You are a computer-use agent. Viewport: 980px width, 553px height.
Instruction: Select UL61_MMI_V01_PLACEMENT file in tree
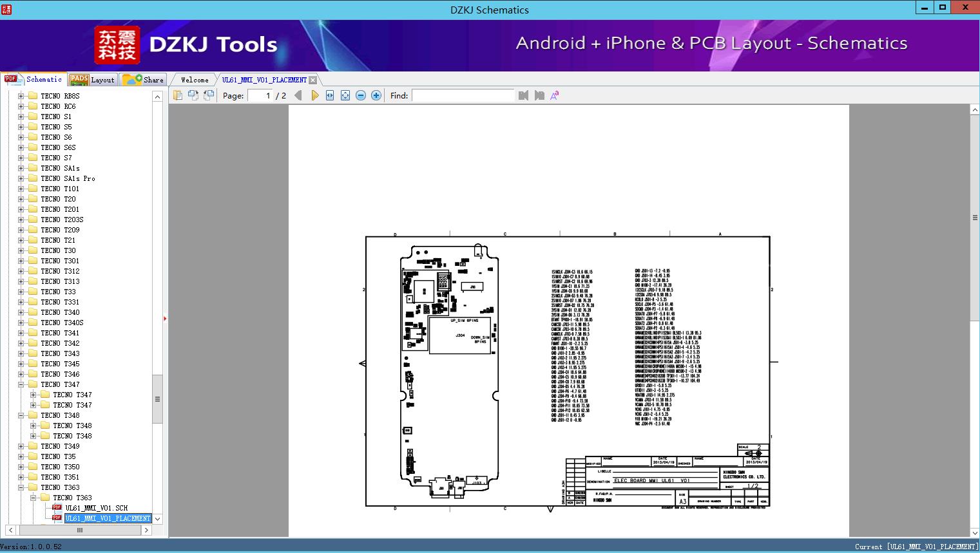pyautogui.click(x=108, y=518)
